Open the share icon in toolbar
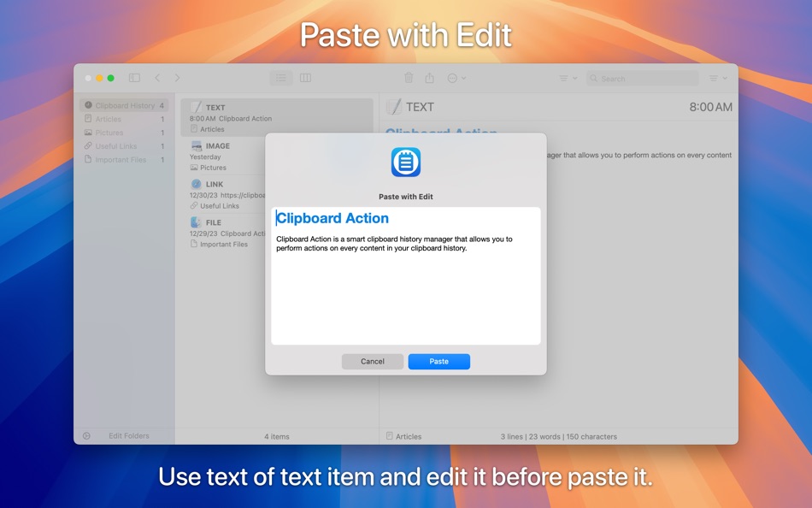 click(x=429, y=78)
